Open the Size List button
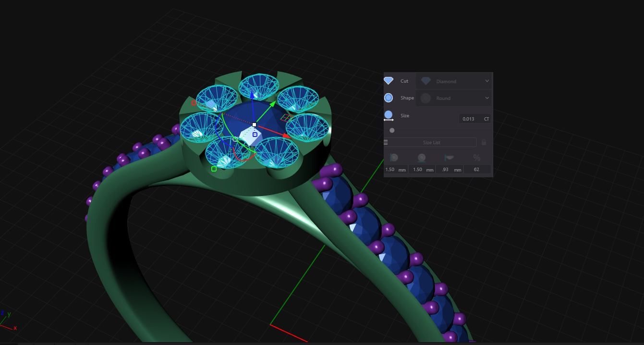 [x=432, y=143]
